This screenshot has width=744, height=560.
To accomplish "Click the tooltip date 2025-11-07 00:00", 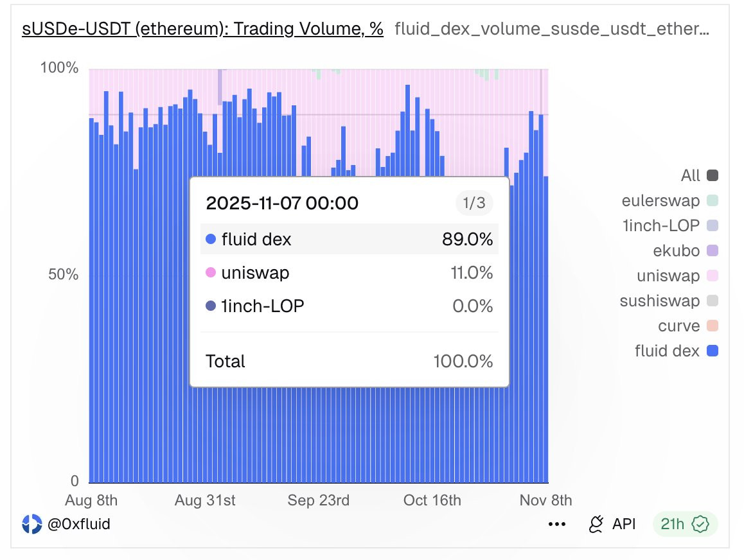I will tap(282, 203).
